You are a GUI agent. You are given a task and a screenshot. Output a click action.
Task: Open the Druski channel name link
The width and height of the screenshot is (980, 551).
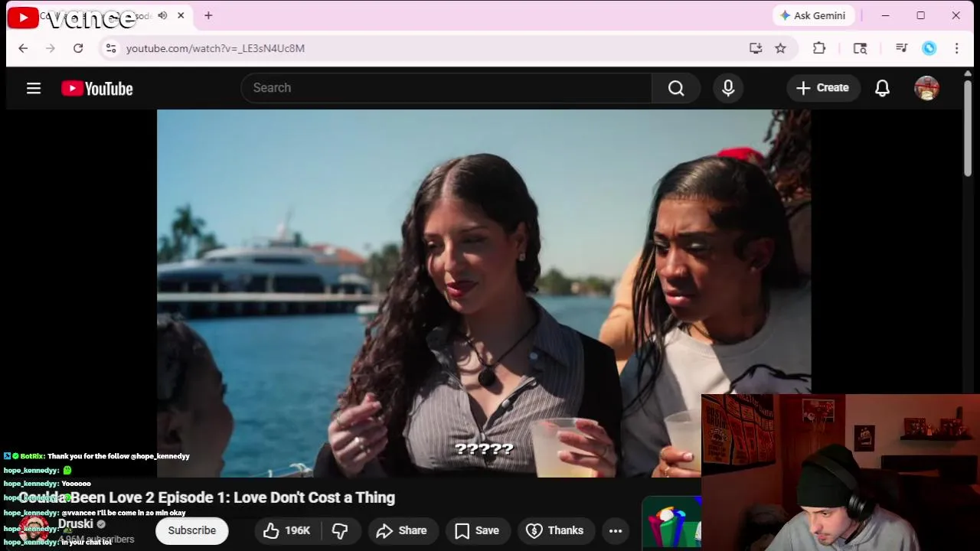pos(76,524)
